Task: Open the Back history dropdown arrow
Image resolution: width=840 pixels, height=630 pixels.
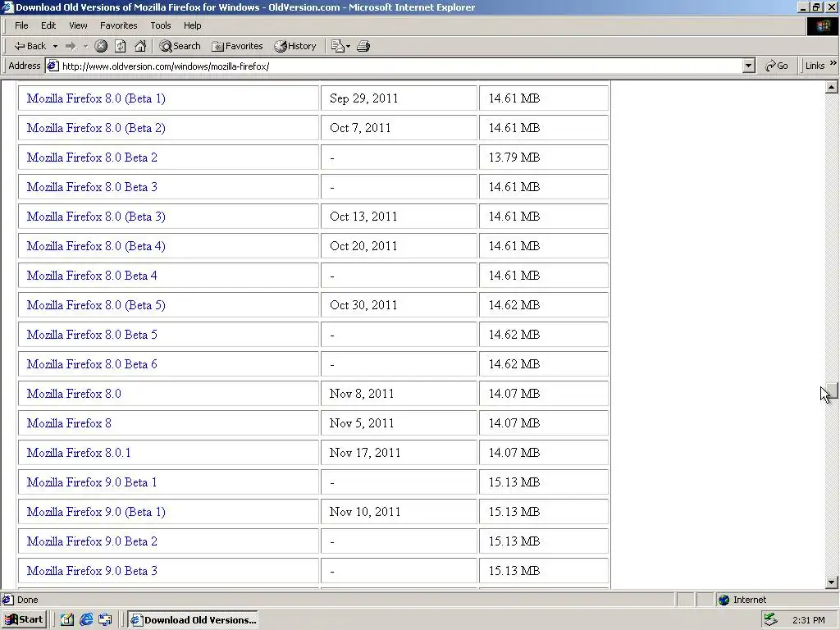Action: (x=55, y=46)
